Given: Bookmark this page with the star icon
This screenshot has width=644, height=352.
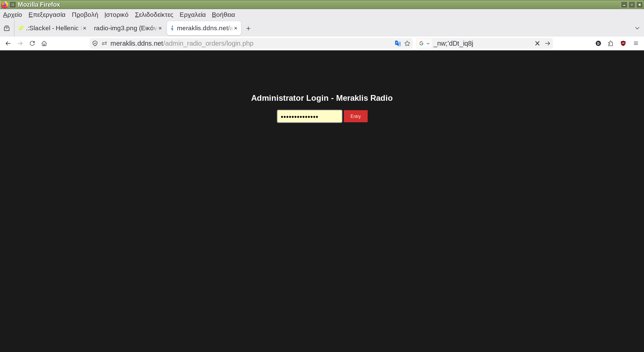Looking at the screenshot, I should pyautogui.click(x=407, y=43).
